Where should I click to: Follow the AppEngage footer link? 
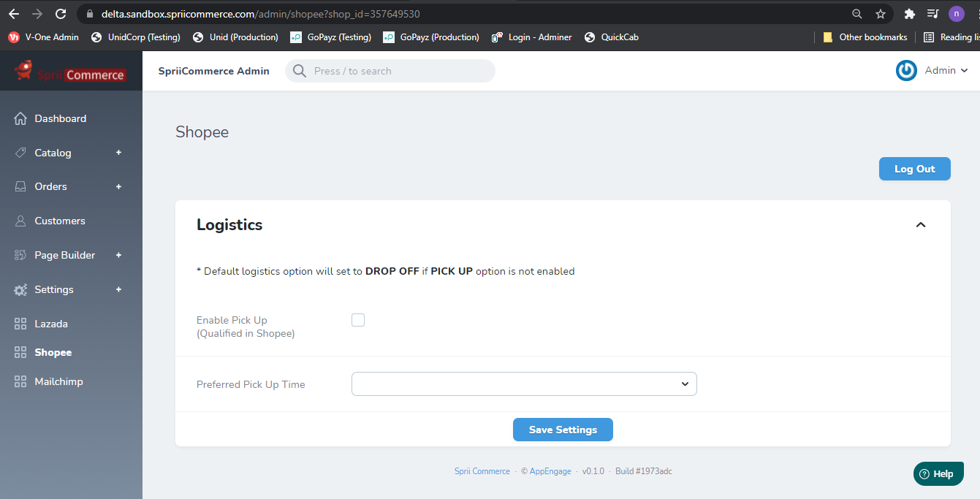tap(550, 471)
